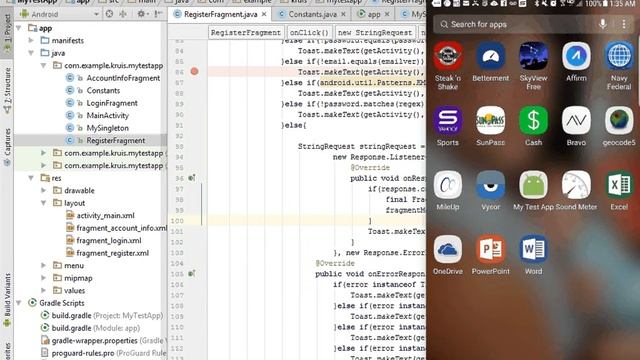Open the OneDrive app
Viewport: 640px width, 360px height.
pos(448,249)
